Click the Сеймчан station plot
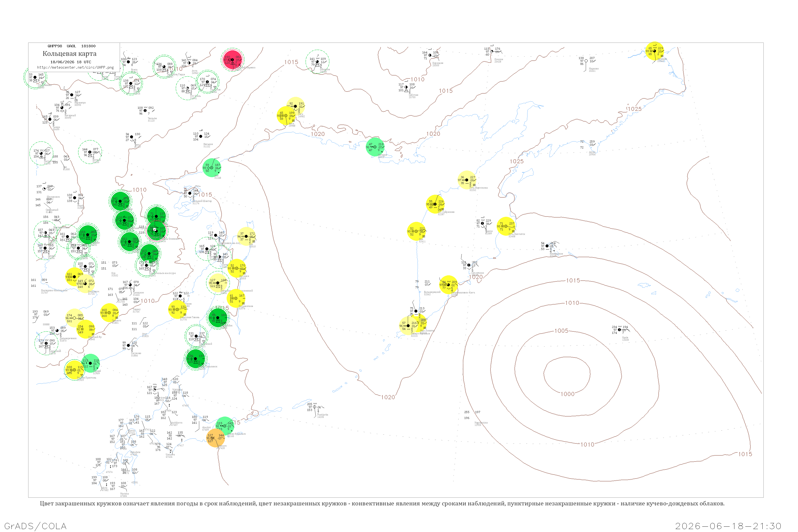The image size is (798, 532). (x=406, y=87)
